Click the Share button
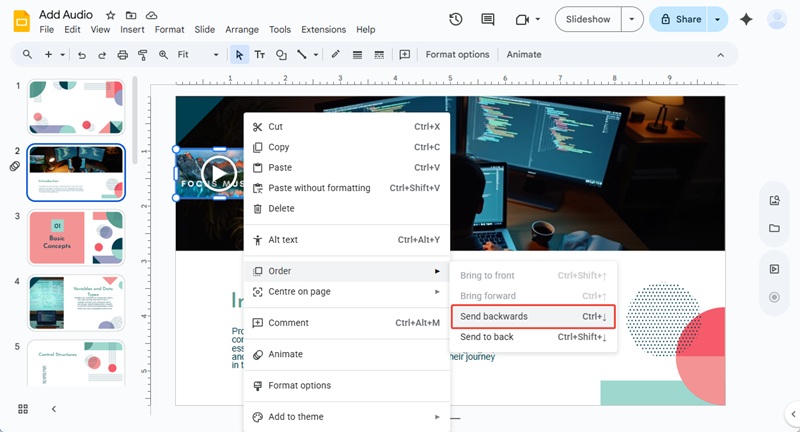Image resolution: width=800 pixels, height=432 pixels. point(681,19)
